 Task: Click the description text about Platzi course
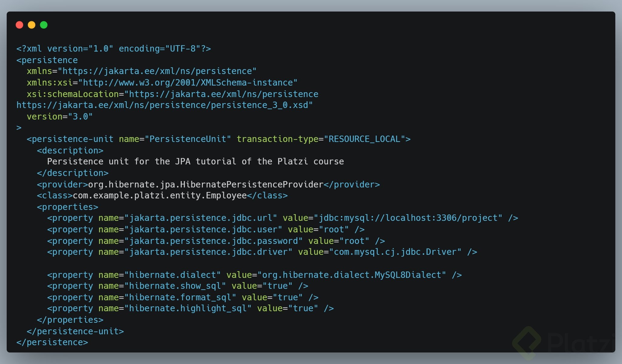(x=195, y=162)
